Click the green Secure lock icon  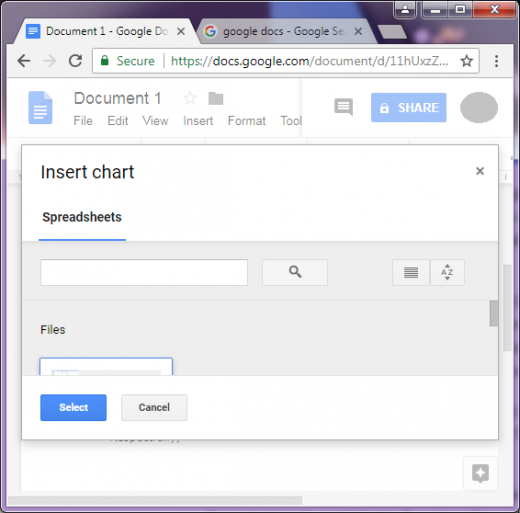click(x=105, y=61)
